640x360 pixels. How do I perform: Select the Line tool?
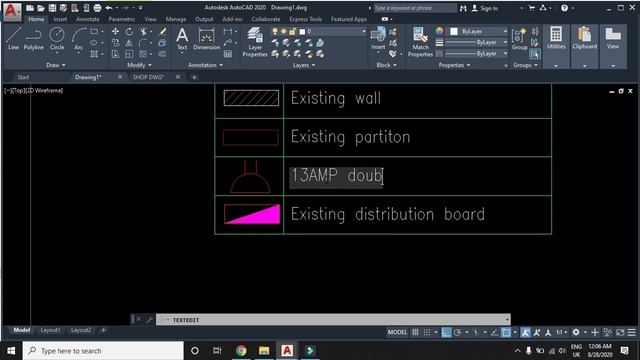pyautogui.click(x=13, y=39)
